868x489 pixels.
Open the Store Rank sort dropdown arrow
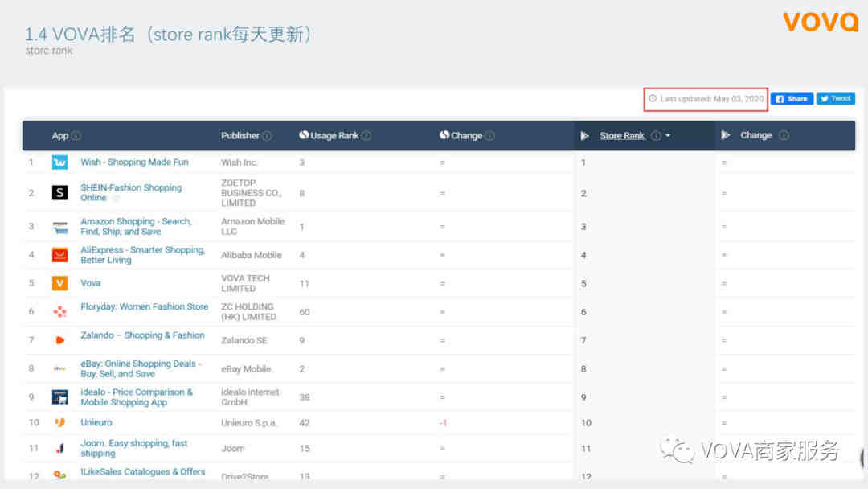click(668, 136)
